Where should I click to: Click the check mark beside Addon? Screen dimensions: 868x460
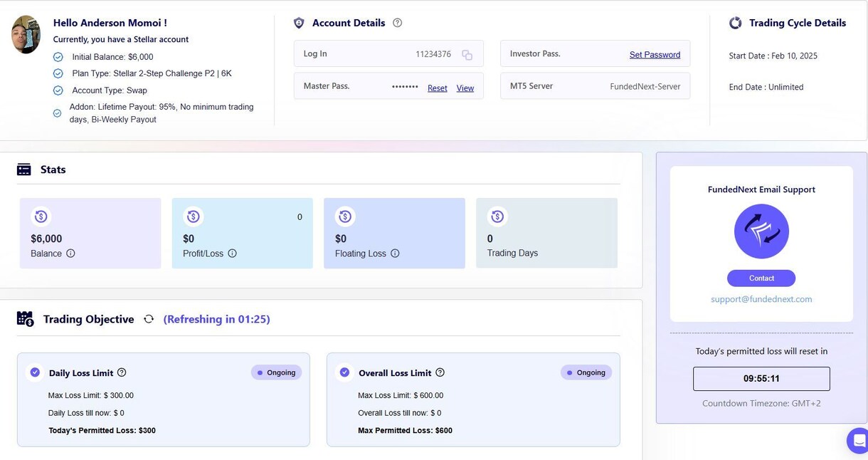(x=58, y=113)
